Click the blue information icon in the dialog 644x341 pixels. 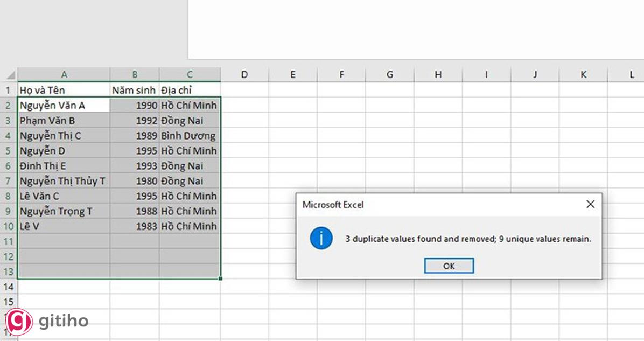(321, 239)
